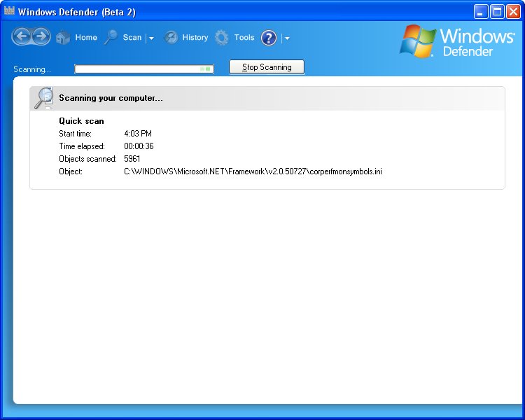Expand the Help options dropdown arrow
Image resolution: width=525 pixels, height=420 pixels.
[287, 38]
